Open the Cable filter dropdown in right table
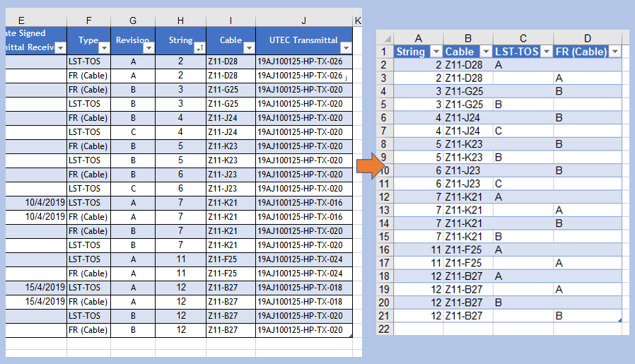The image size is (635, 364). click(486, 52)
